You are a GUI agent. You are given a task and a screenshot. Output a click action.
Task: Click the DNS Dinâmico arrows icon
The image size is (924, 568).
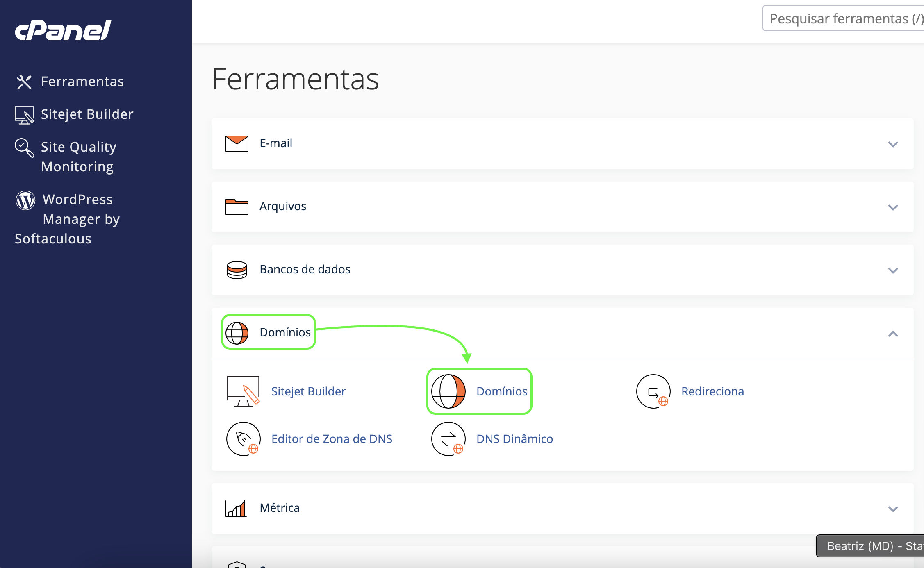(x=448, y=439)
